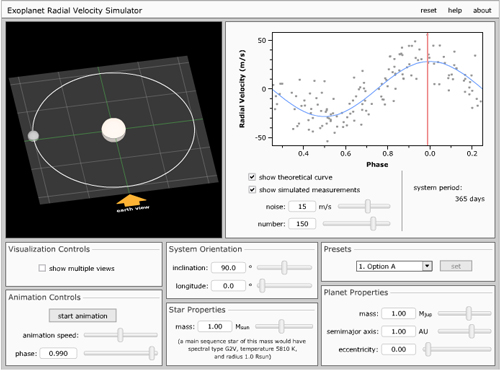Screen dimensions: 500x370
Task: Click the star mass input field
Action: 215,326
